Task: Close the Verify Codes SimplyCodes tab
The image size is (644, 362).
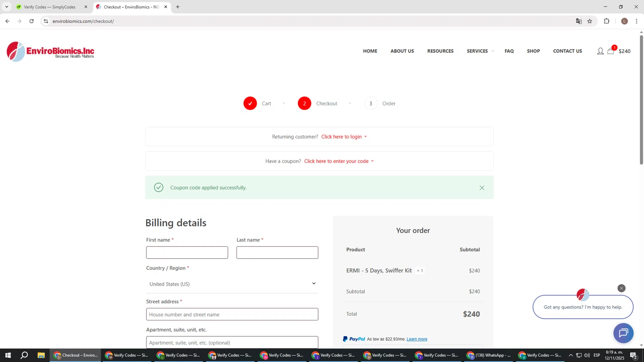Action: pos(85,7)
